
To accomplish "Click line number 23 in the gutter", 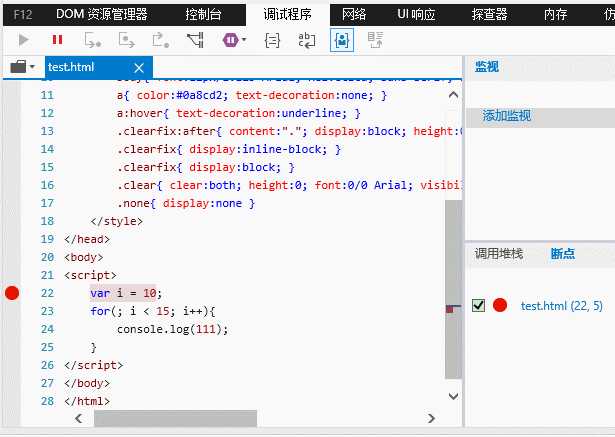I will tap(47, 311).
